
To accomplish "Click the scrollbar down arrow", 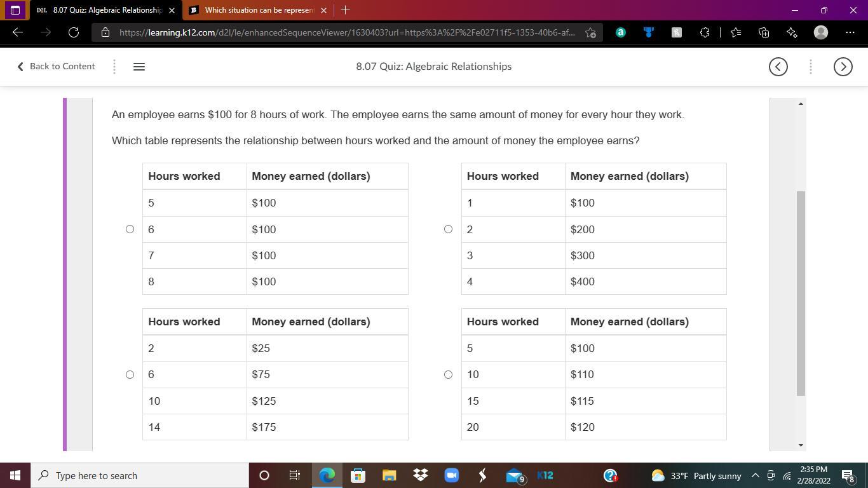I will click(801, 445).
